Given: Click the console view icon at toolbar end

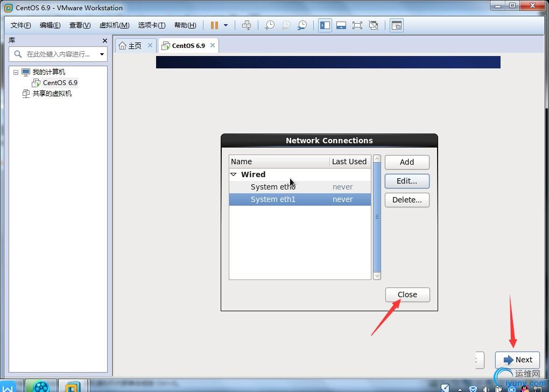Looking at the screenshot, I should tap(396, 25).
